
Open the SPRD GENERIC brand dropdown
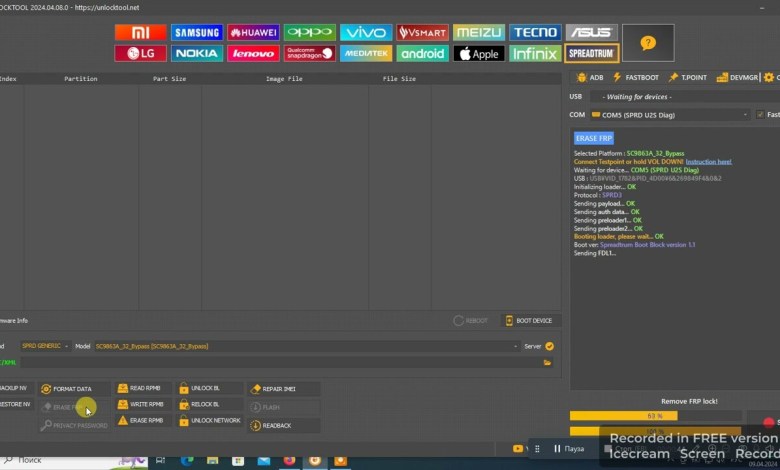coord(66,346)
